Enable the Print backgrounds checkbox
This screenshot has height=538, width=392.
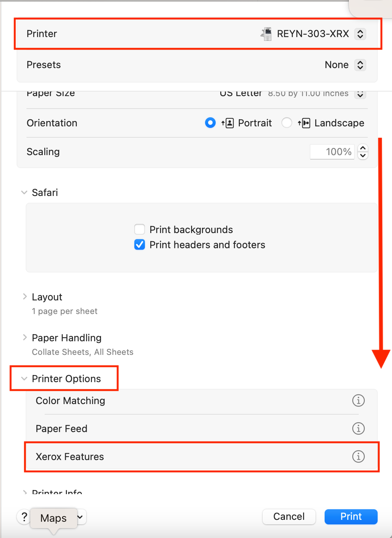[140, 229]
